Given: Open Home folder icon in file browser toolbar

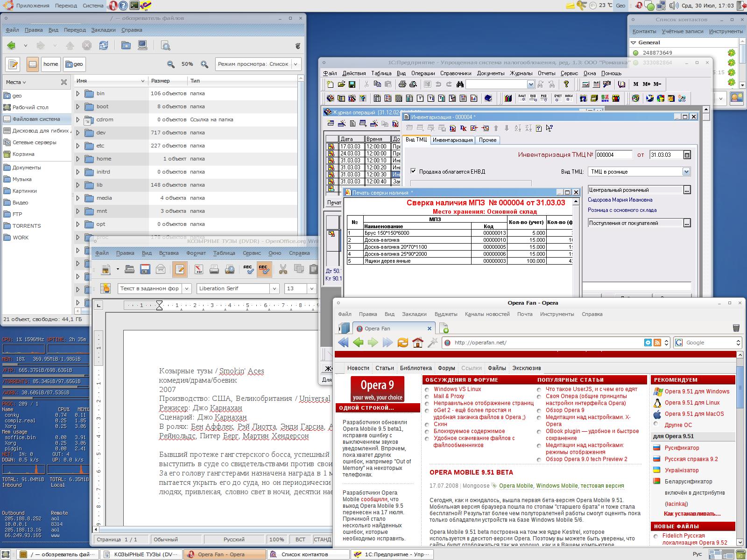Looking at the screenshot, I should pos(126,45).
